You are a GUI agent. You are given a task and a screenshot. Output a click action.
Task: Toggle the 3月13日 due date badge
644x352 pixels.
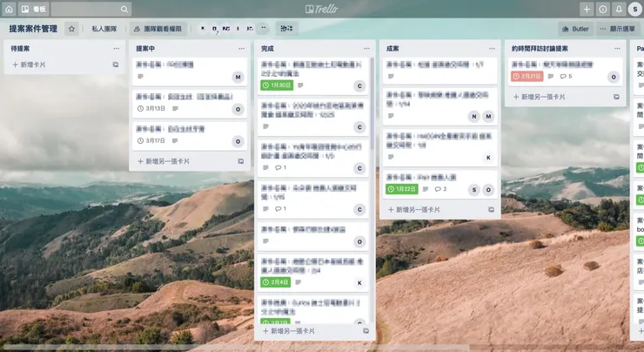click(151, 109)
